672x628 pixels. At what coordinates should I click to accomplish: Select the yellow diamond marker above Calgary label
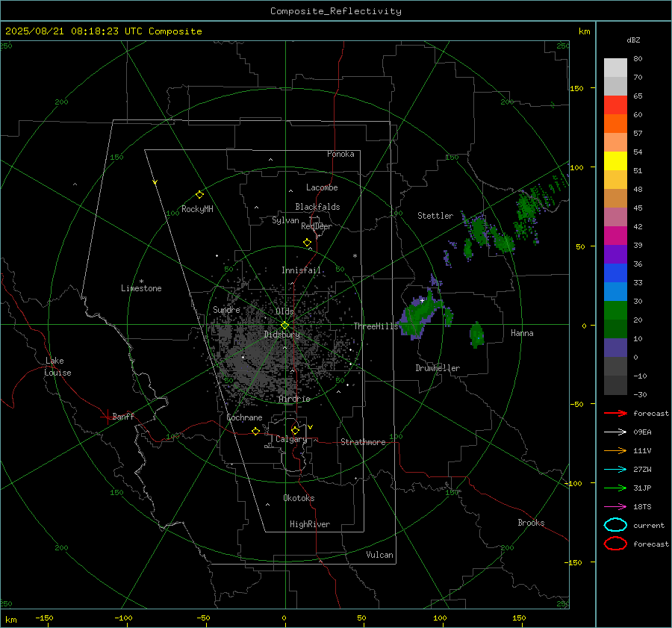295,430
